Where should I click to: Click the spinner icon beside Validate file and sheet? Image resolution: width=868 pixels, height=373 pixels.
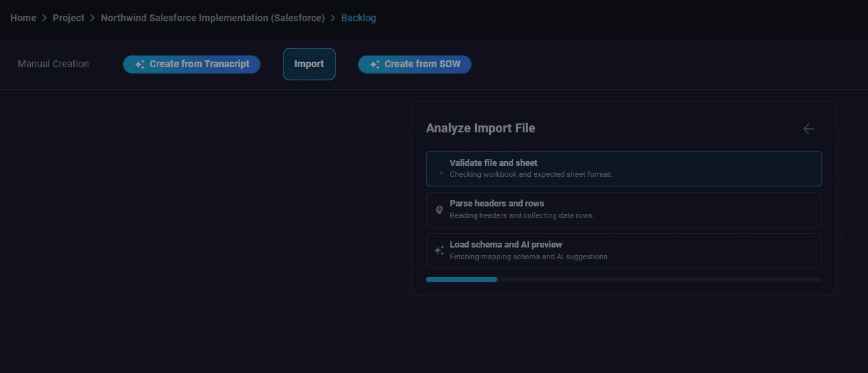click(441, 174)
